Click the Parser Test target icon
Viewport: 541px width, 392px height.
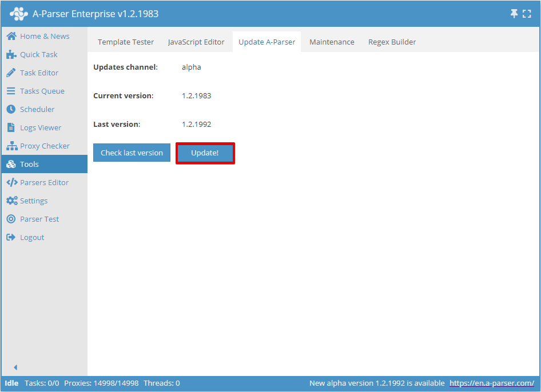click(11, 219)
